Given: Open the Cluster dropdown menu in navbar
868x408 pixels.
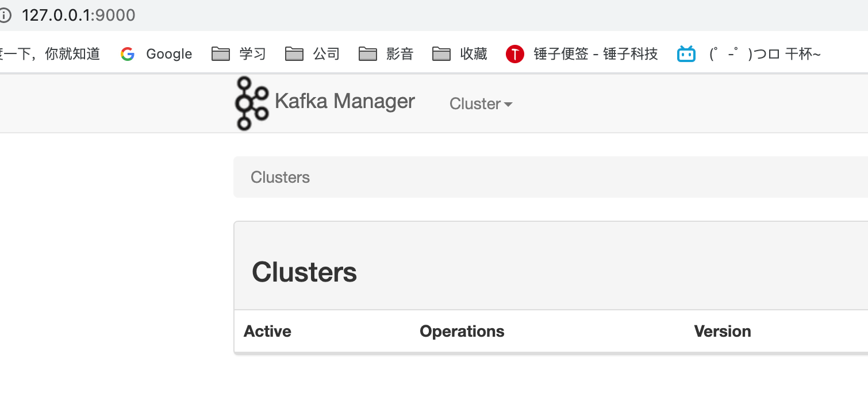Looking at the screenshot, I should click(x=481, y=104).
